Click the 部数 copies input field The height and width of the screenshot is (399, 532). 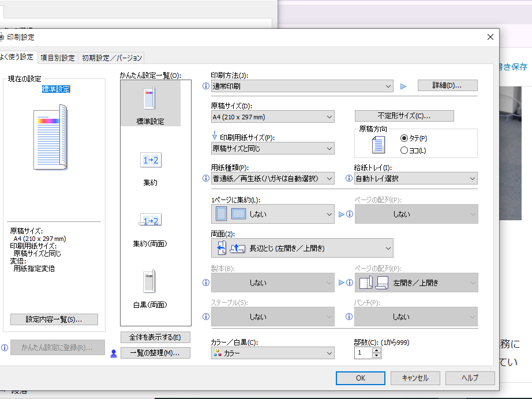point(364,353)
